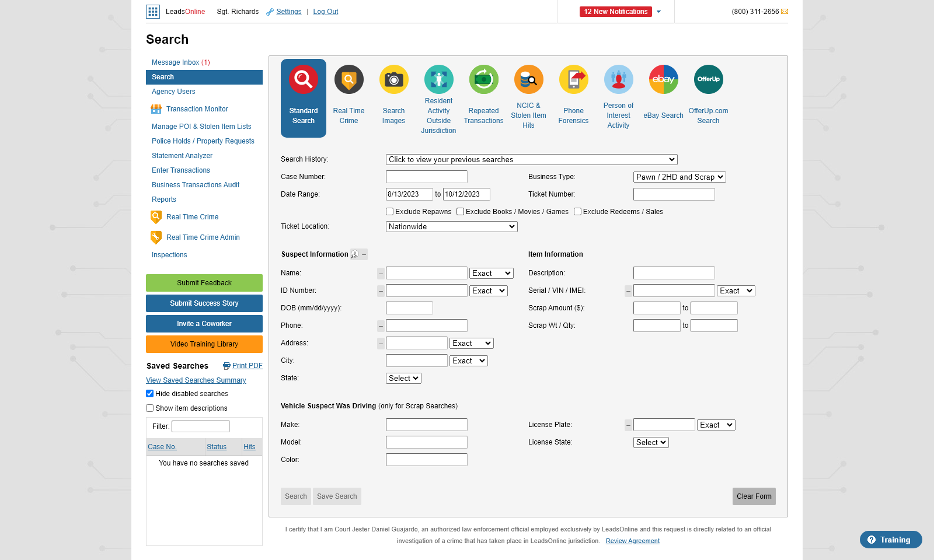Uncheck Hide disabled searches
This screenshot has width=934, height=560.
pos(150,393)
